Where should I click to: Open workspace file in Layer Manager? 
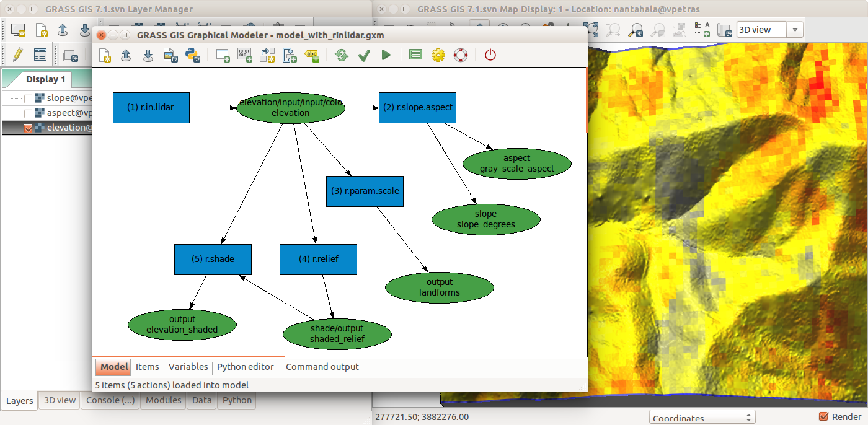63,30
